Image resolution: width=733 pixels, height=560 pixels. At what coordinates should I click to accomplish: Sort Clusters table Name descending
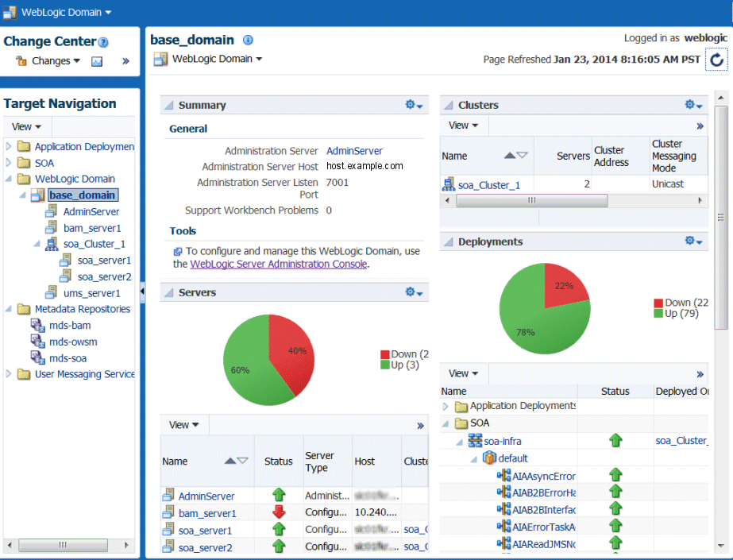[x=523, y=155]
